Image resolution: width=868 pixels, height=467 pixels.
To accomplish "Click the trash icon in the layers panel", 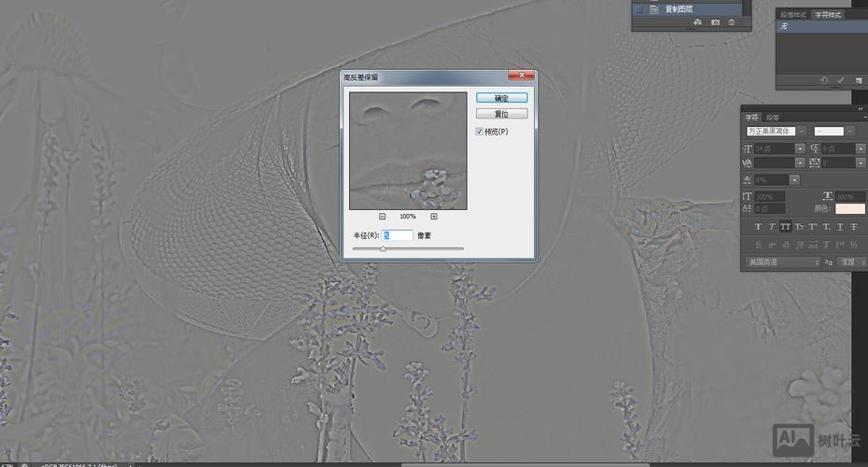I will pyautogui.click(x=732, y=21).
